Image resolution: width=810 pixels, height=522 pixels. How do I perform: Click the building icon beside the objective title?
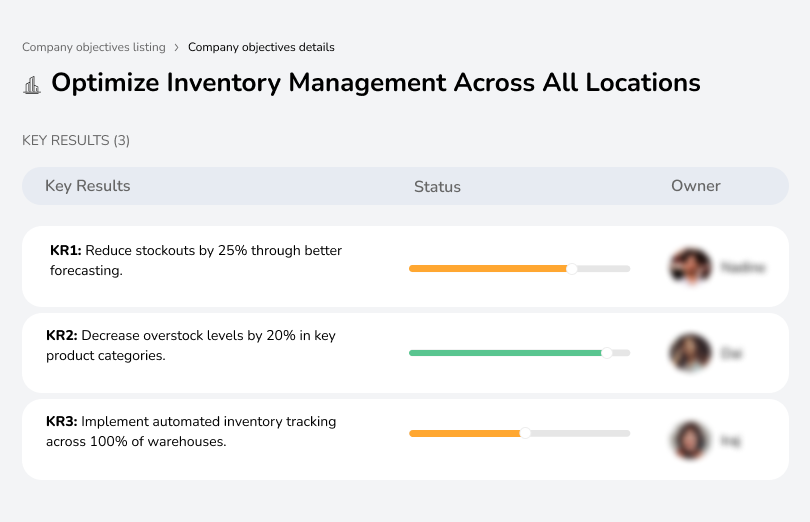(32, 85)
